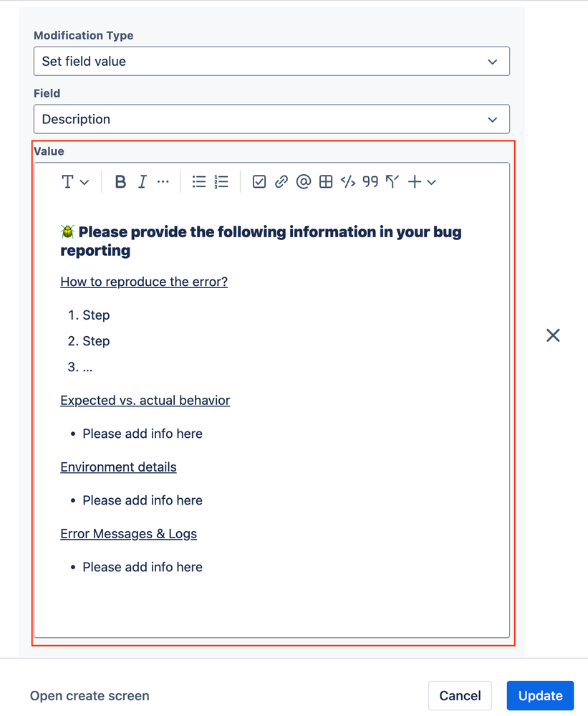Open the Modification Type dropdown
Viewport: 588px width, 716px height.
click(271, 61)
